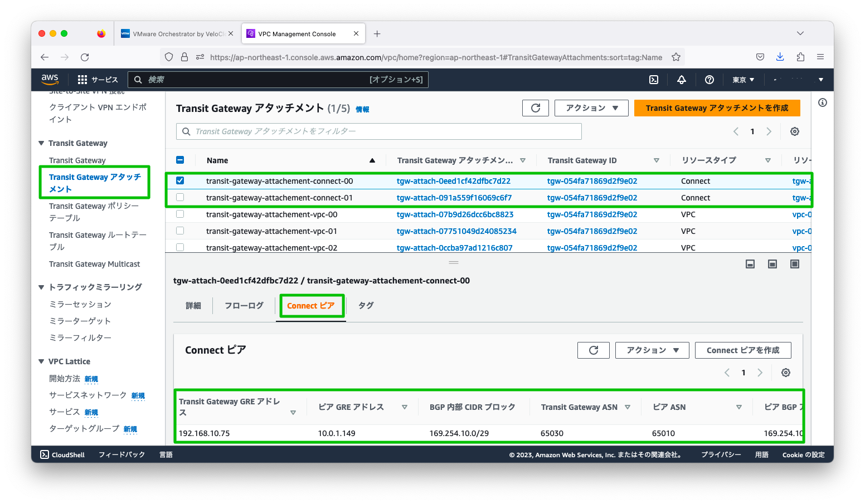865x504 pixels.
Task: Collapse the VPC Lattice sidebar section
Action: tap(41, 361)
